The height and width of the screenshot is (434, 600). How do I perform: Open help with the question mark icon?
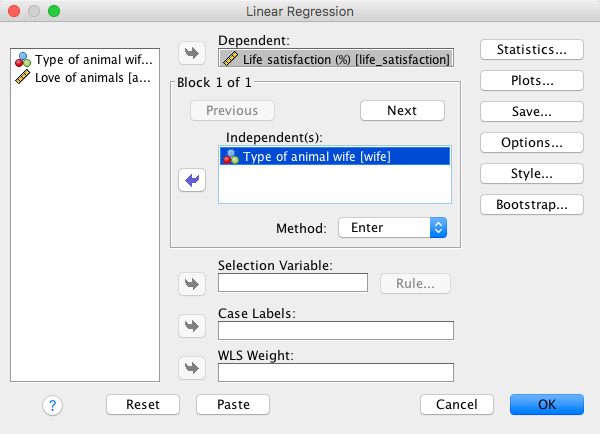click(53, 405)
